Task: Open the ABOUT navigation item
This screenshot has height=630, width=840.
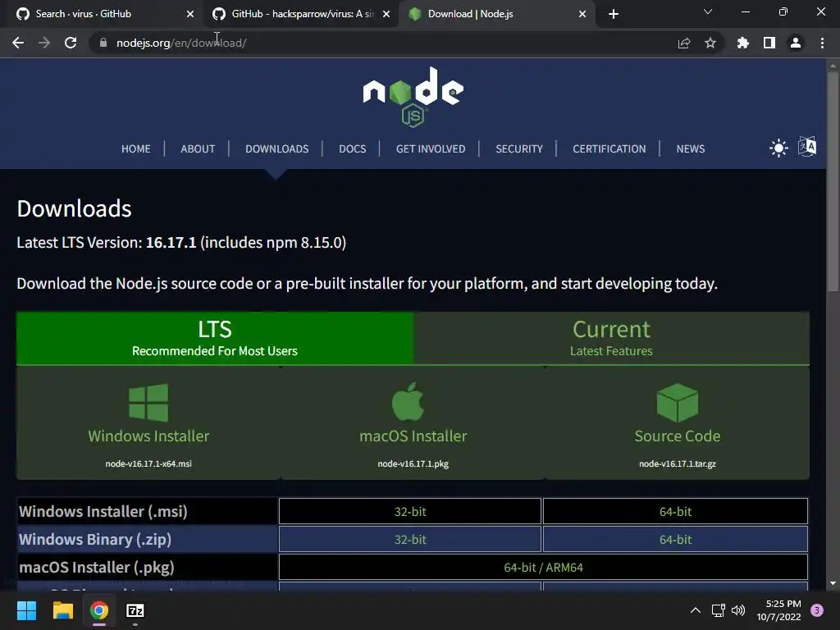Action: (x=198, y=149)
